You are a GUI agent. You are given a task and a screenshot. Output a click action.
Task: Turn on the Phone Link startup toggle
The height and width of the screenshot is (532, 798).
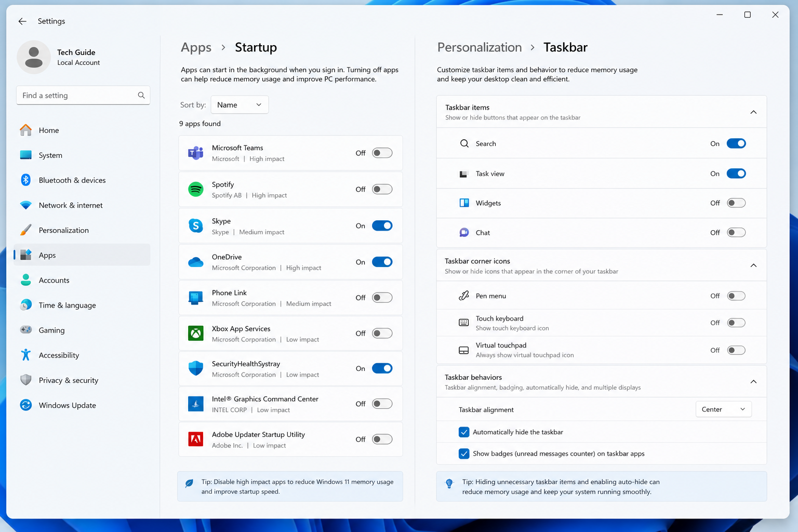382,298
